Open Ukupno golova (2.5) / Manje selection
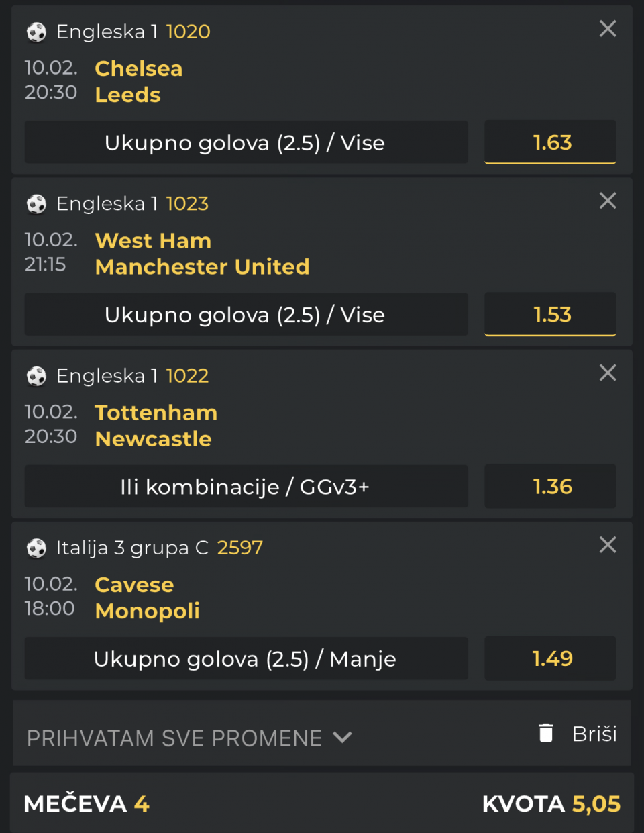The width and height of the screenshot is (644, 833). click(x=246, y=658)
